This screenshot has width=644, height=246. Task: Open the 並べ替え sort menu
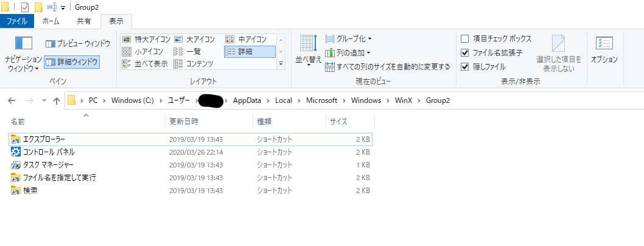(x=309, y=51)
